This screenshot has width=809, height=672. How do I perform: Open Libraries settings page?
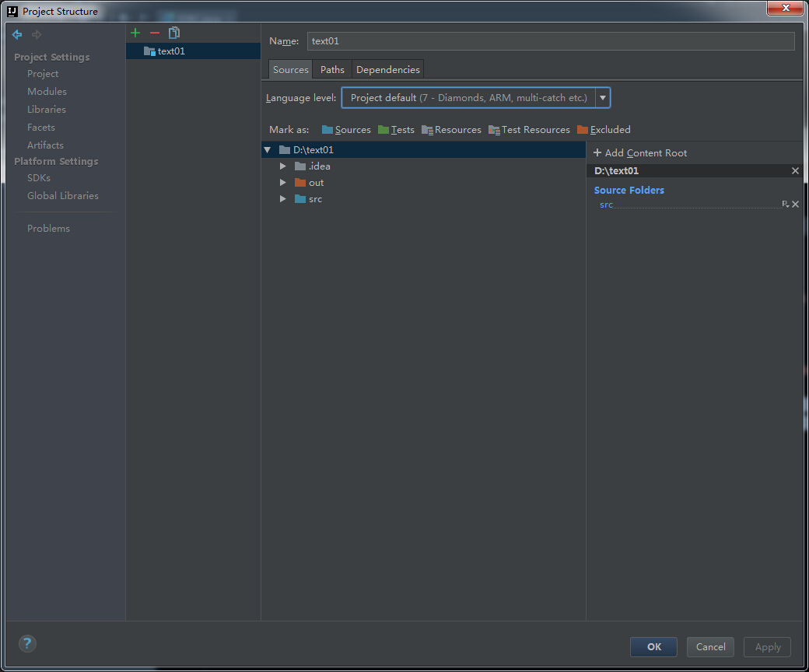click(47, 110)
